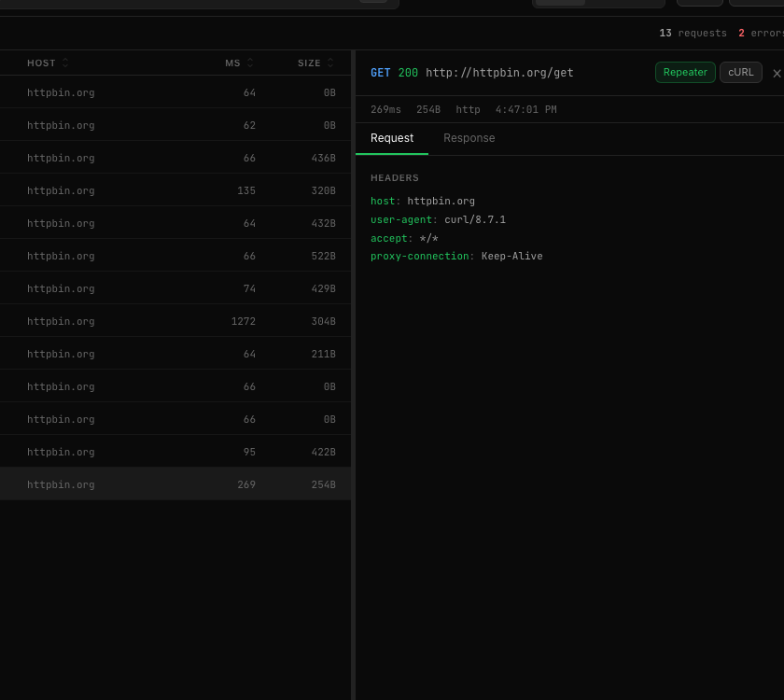This screenshot has height=700, width=784.
Task: Select the highlighted 269 ms 254B row
Action: click(175, 484)
